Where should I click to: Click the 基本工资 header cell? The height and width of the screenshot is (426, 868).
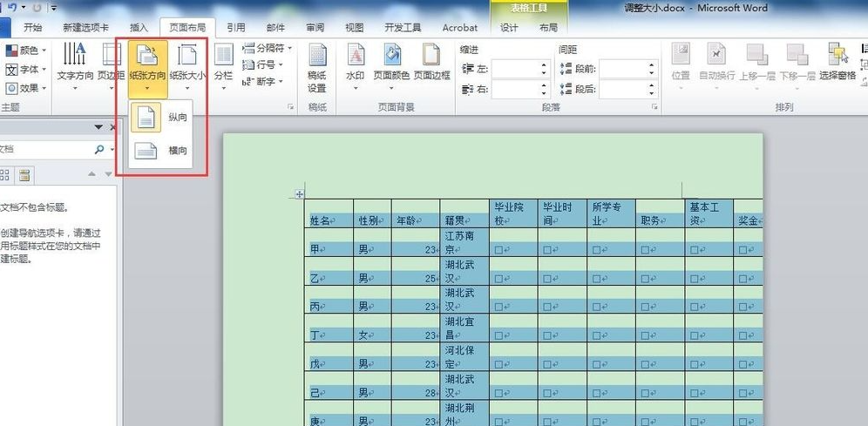[709, 213]
